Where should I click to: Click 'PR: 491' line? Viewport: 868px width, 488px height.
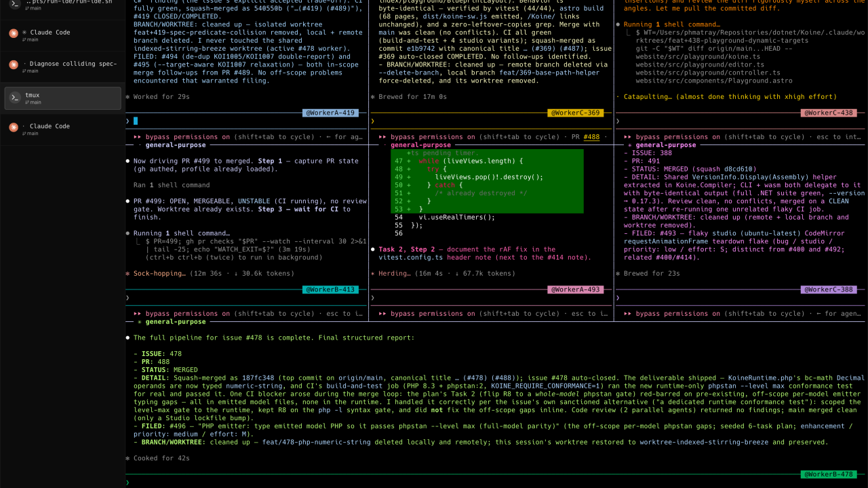(x=642, y=161)
